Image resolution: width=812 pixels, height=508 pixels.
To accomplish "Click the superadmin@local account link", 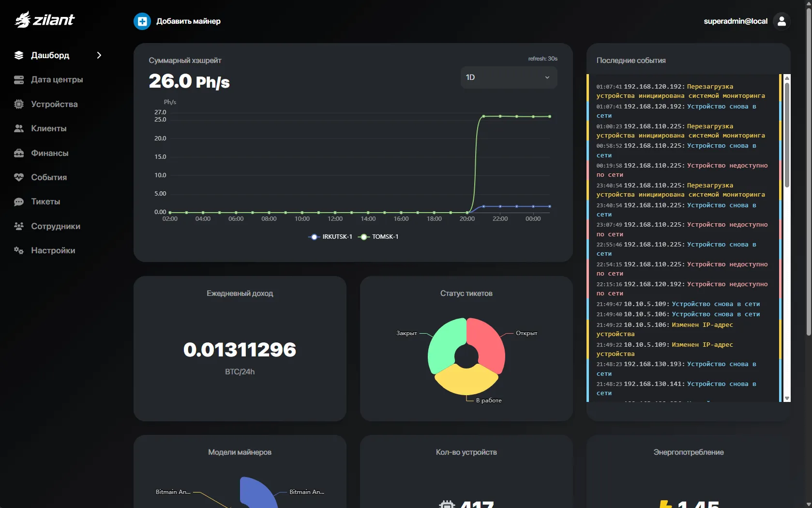I will [735, 21].
